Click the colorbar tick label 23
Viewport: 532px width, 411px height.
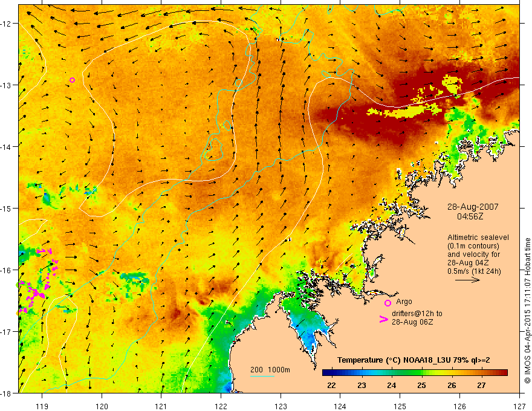click(362, 385)
